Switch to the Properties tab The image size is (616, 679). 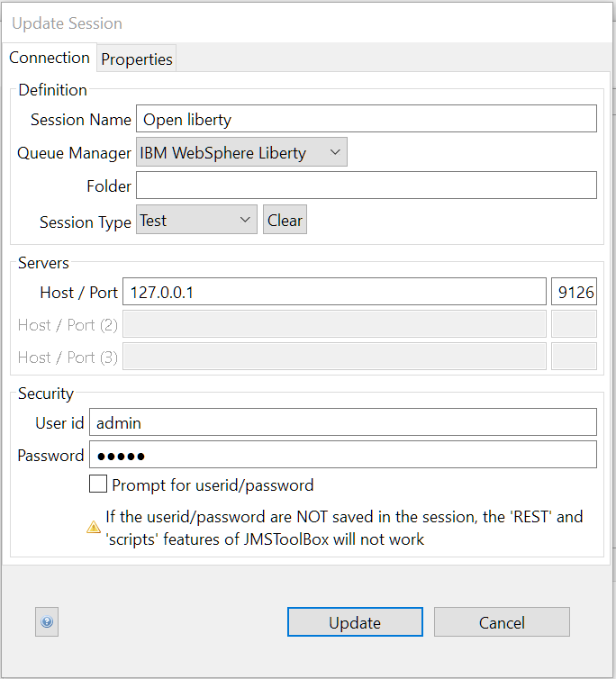coord(137,59)
